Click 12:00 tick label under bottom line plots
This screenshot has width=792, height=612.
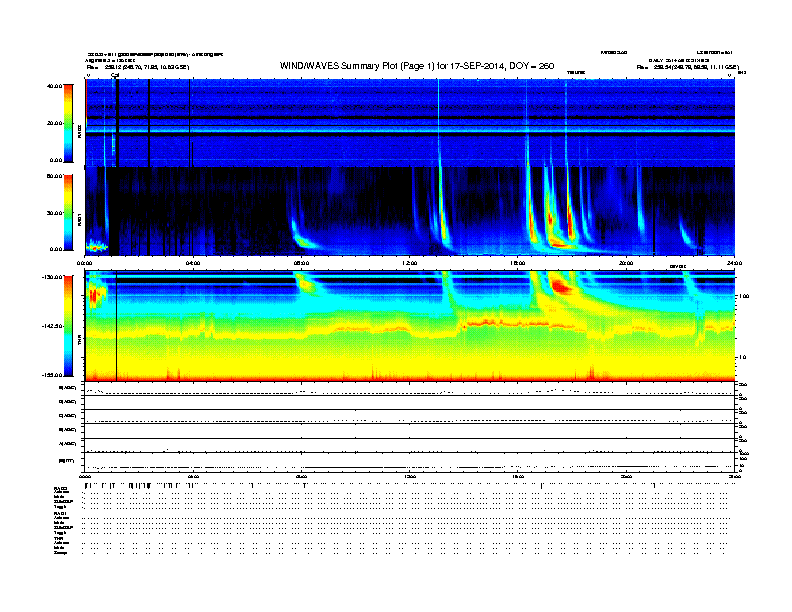coord(410,476)
